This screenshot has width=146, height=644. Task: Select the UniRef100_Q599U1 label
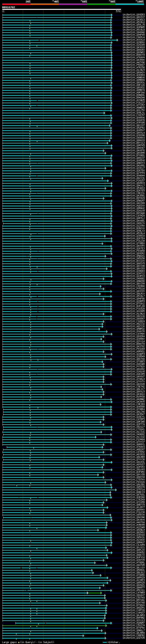click(x=134, y=570)
